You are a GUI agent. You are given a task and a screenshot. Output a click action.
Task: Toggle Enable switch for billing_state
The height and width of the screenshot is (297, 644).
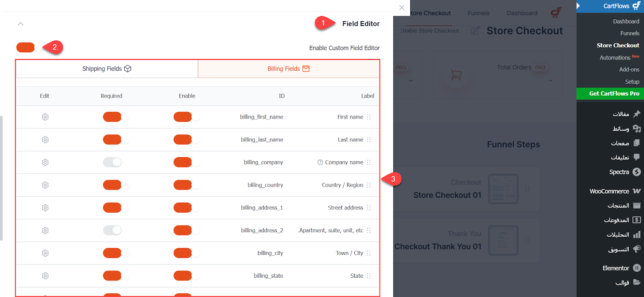pos(186,276)
